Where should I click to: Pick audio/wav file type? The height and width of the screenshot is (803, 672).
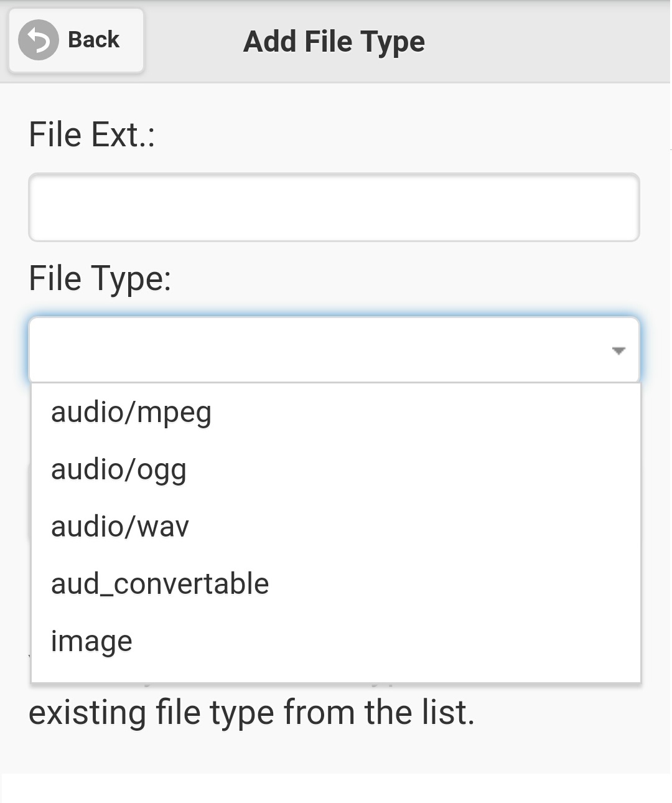tap(120, 527)
